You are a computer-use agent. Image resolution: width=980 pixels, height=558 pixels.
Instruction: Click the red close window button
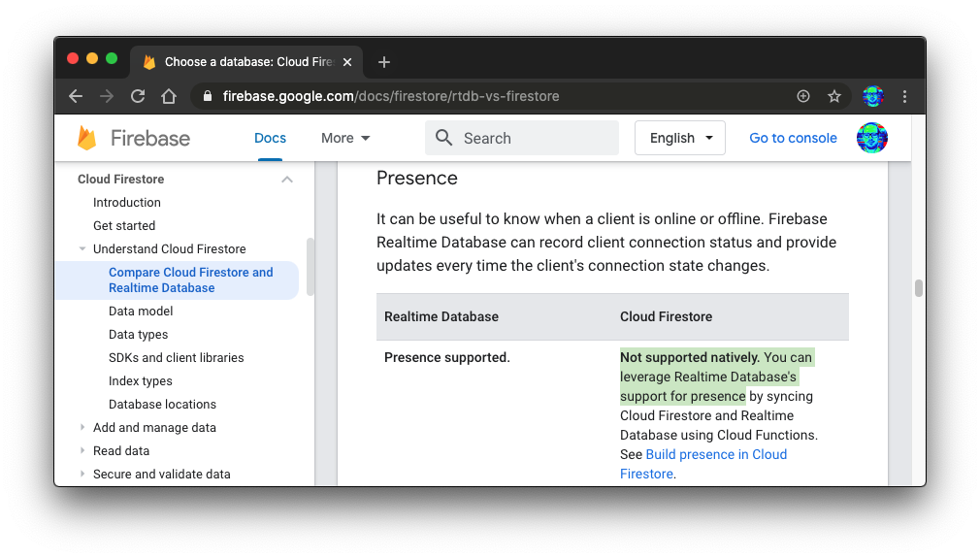click(x=73, y=58)
